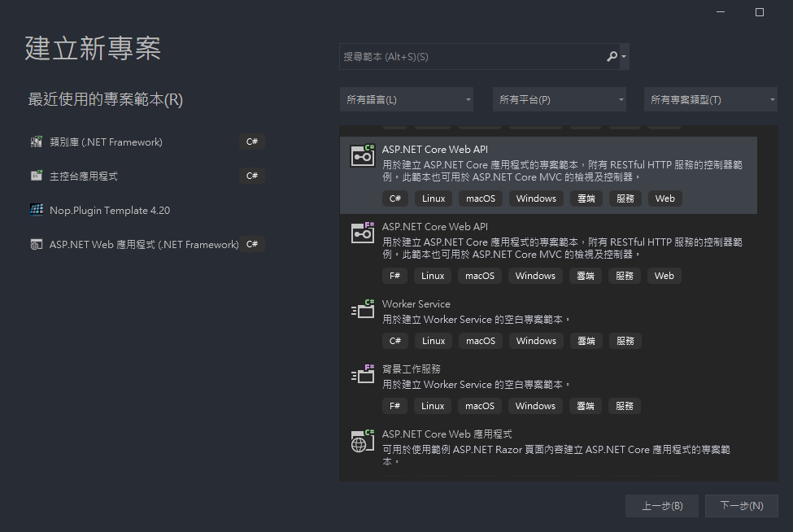Click the C# badge beside ASP.NET Web 應用程式
The width and height of the screenshot is (793, 532).
coord(252,244)
